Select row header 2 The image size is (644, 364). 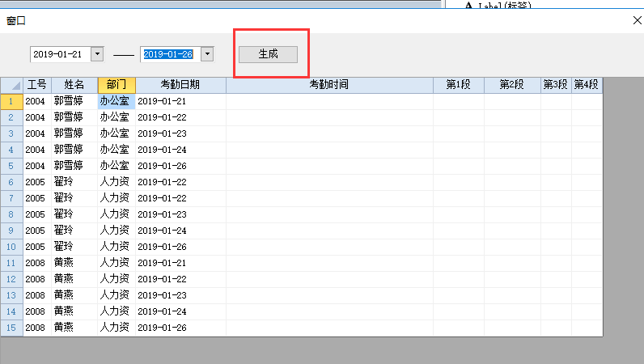(11, 117)
